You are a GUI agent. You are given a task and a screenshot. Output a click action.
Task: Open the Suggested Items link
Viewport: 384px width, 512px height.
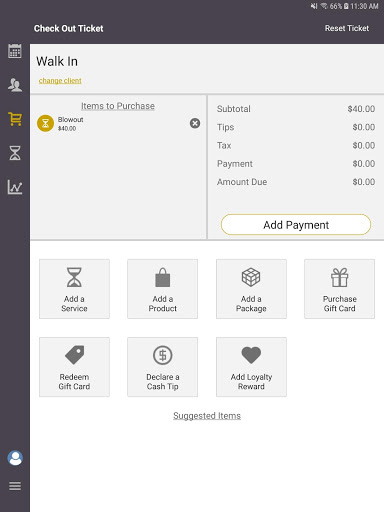[207, 416]
